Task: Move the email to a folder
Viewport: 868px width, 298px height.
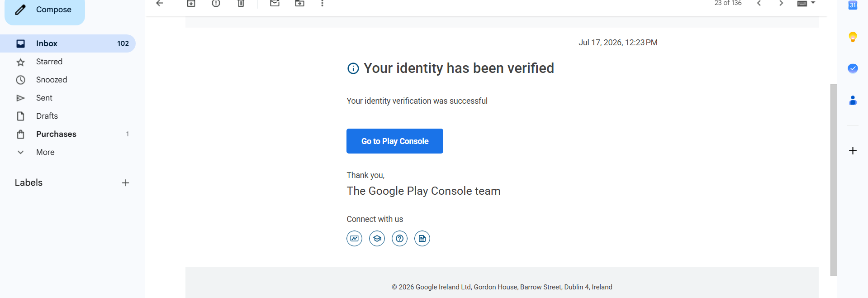Action: click(299, 3)
